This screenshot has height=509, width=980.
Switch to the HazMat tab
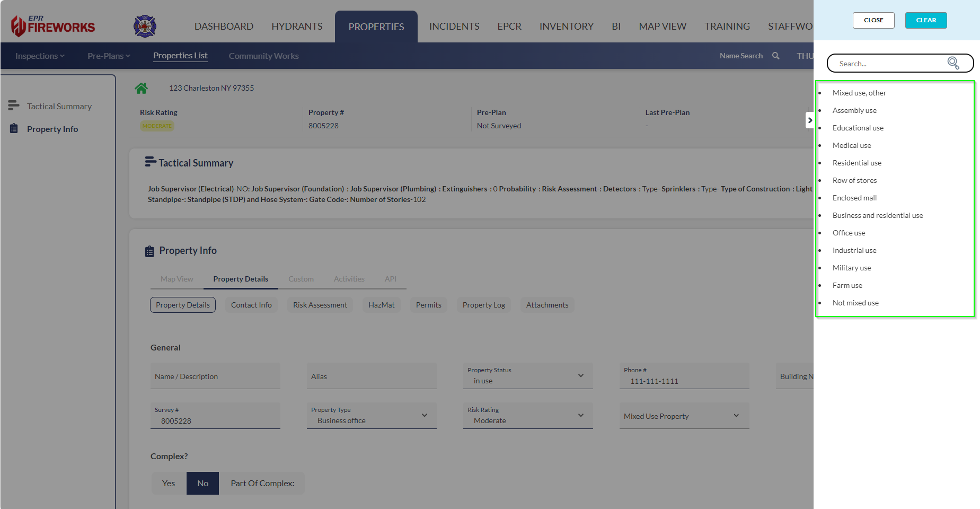[381, 305]
